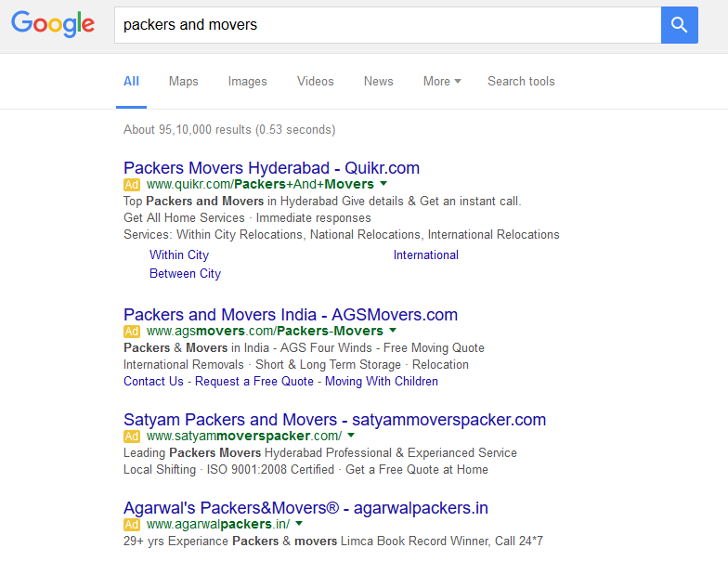Expand dropdown arrow next to agarwalpackers.in URL
Viewport: 728px width, 561px height.
tap(299, 524)
